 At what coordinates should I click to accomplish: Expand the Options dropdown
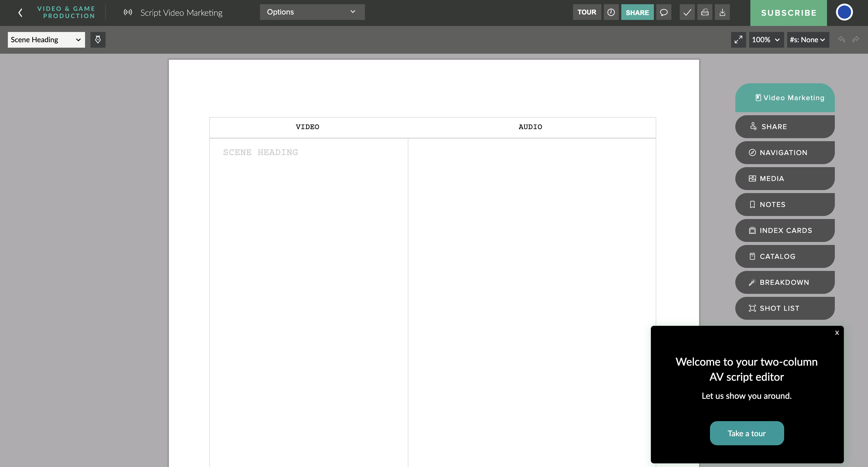point(312,12)
